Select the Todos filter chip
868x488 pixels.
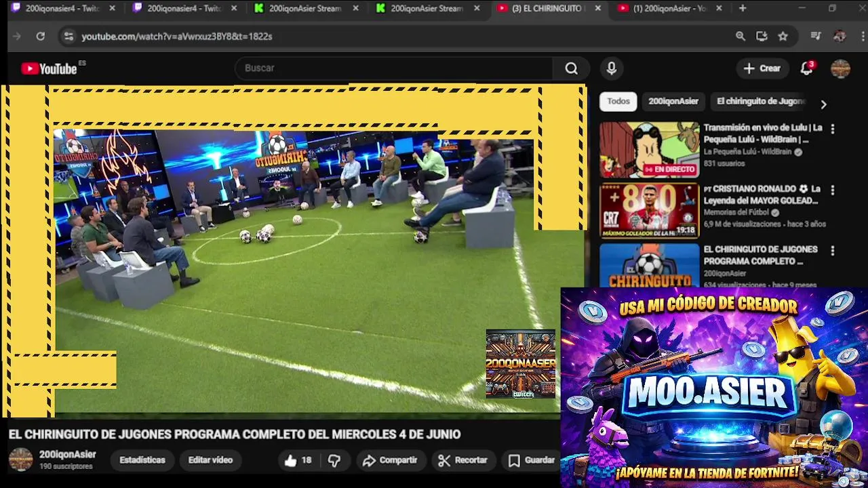tap(618, 101)
